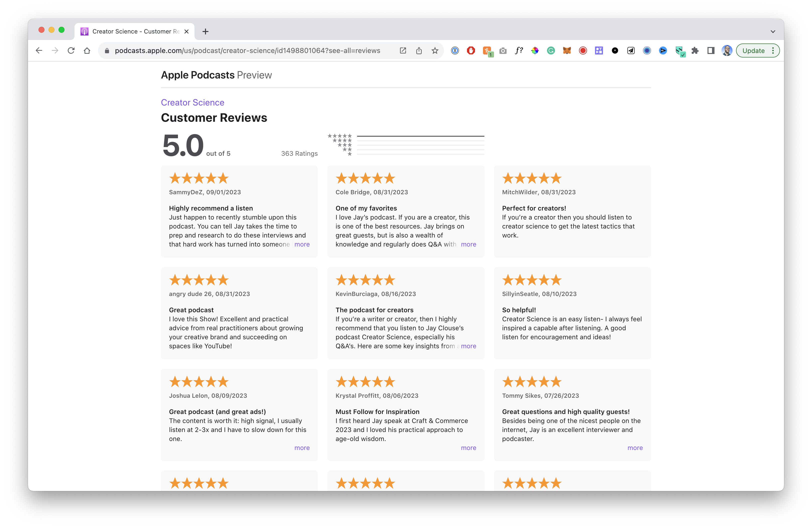Close the Creator Science tab
Image resolution: width=812 pixels, height=528 pixels.
tap(186, 31)
